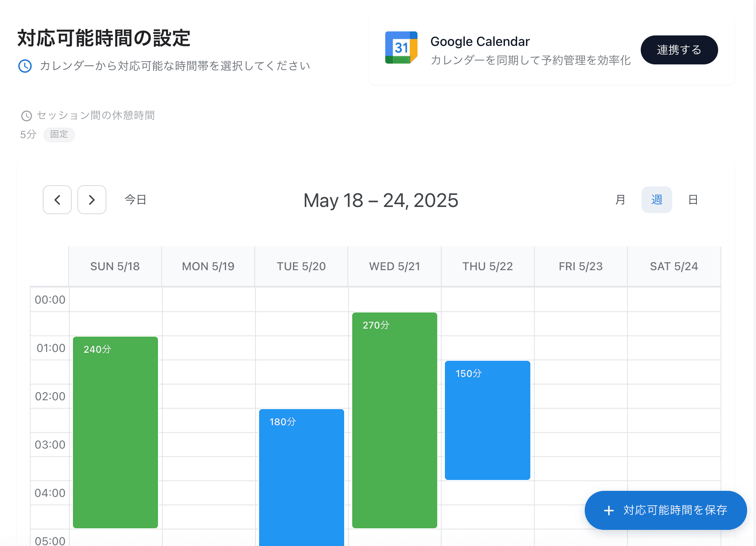This screenshot has width=756, height=546.
Task: Click the gray clock icon beside セッション間の休憩時間
Action: click(27, 116)
